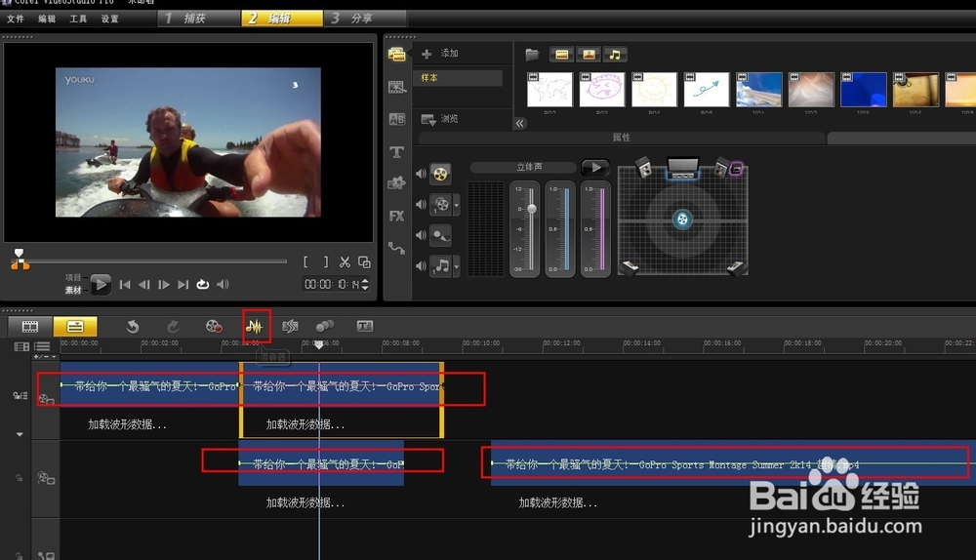Mute the Video track speaker in mixer
Image resolution: width=976 pixels, height=560 pixels.
(421, 174)
